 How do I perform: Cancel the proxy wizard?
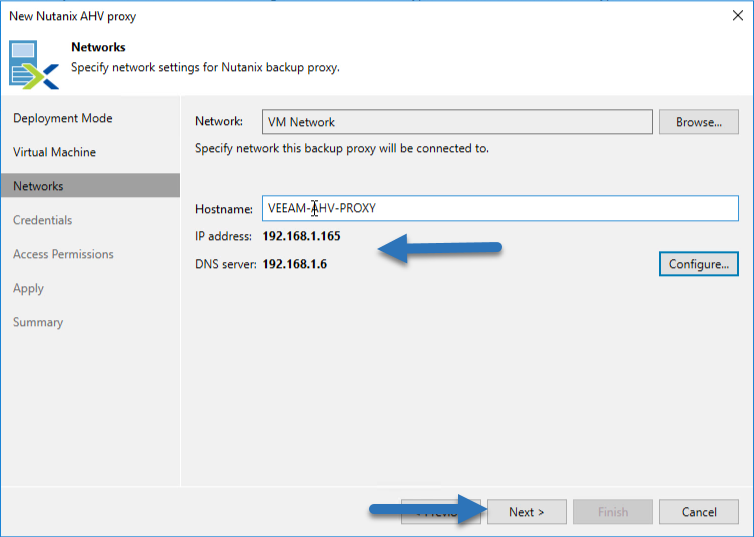click(x=699, y=512)
